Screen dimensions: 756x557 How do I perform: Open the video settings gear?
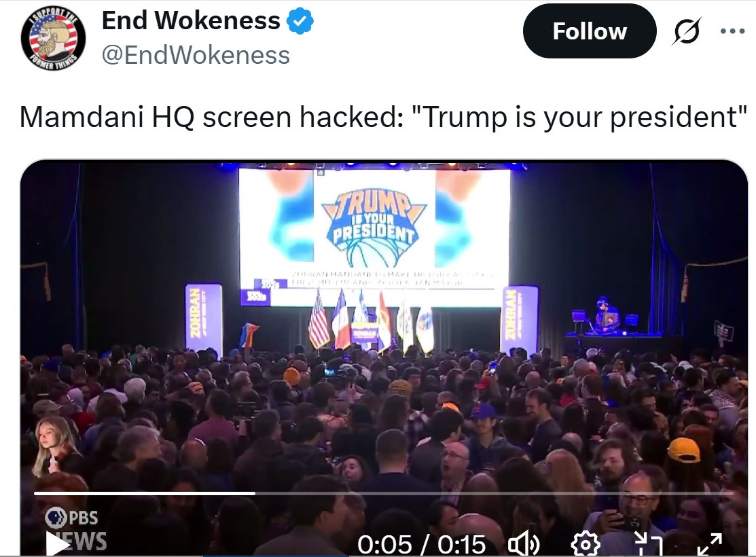point(586,545)
